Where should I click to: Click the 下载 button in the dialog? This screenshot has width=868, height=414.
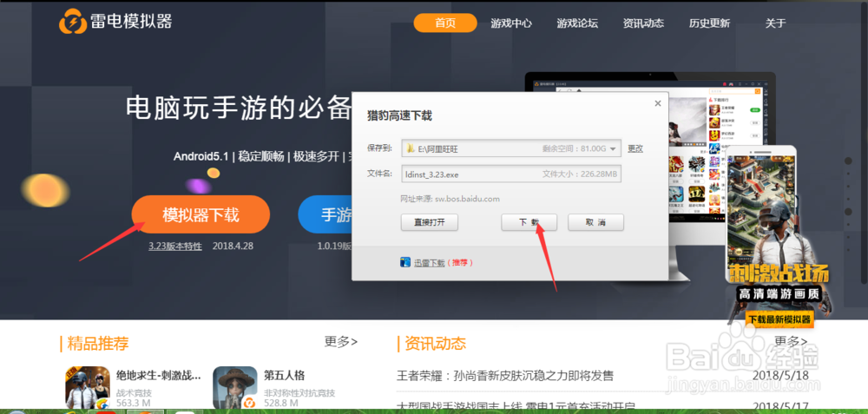pos(529,222)
